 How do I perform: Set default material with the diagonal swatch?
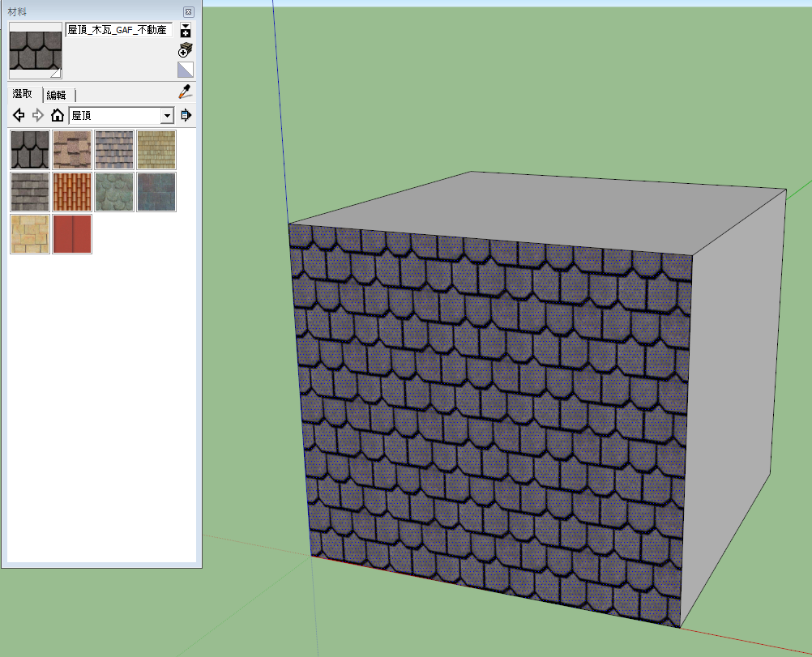click(x=186, y=70)
